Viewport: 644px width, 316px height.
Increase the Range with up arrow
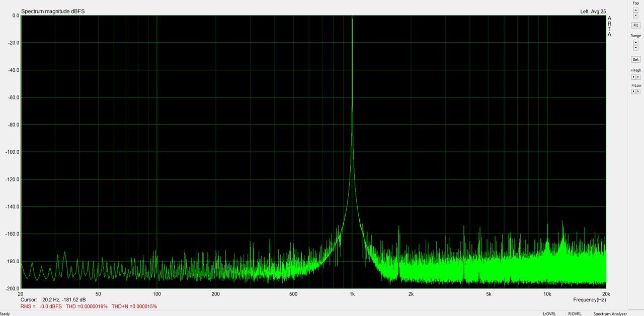(635, 42)
